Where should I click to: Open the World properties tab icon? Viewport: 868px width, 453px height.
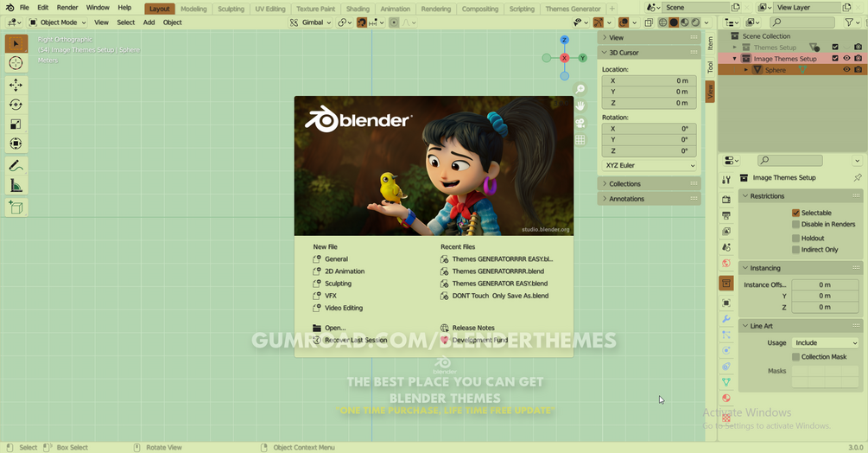click(726, 264)
